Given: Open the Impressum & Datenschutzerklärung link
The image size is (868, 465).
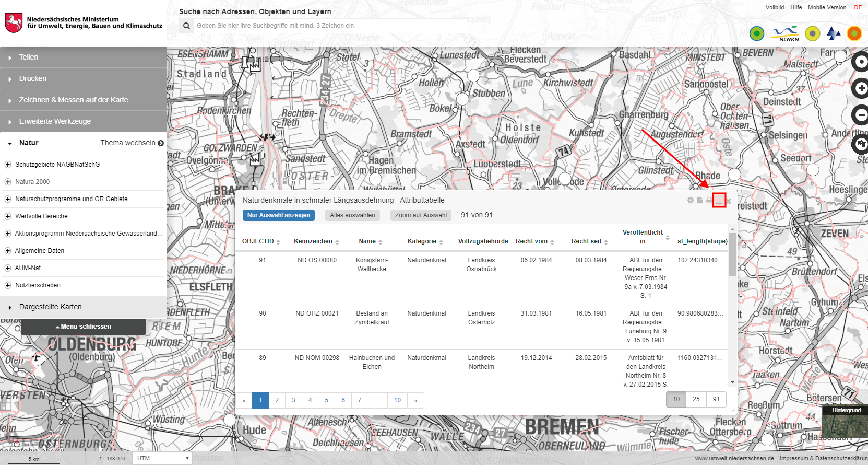Looking at the screenshot, I should point(824,458).
